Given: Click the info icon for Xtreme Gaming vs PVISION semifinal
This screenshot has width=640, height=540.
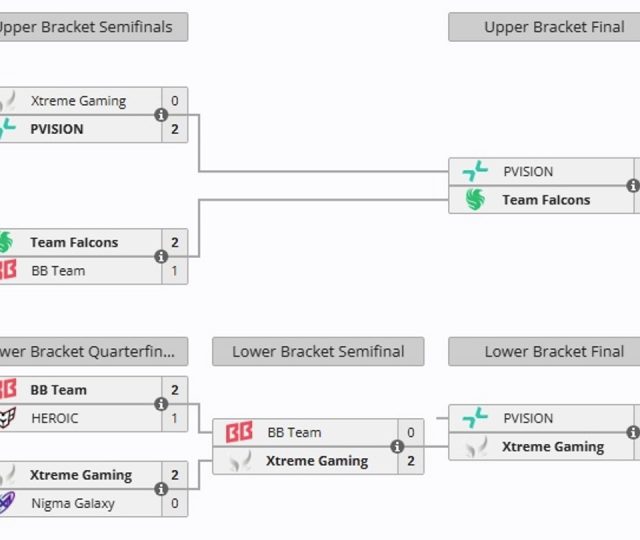Looking at the screenshot, I should click(x=161, y=115).
